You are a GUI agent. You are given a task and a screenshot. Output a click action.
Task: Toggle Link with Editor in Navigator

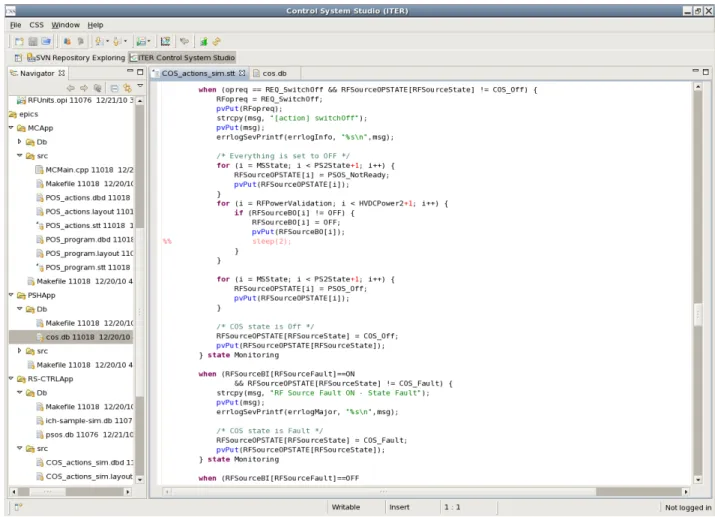(x=127, y=88)
